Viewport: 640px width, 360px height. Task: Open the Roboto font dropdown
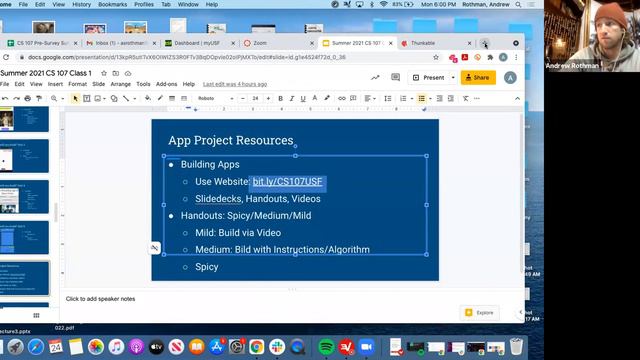pyautogui.click(x=216, y=98)
